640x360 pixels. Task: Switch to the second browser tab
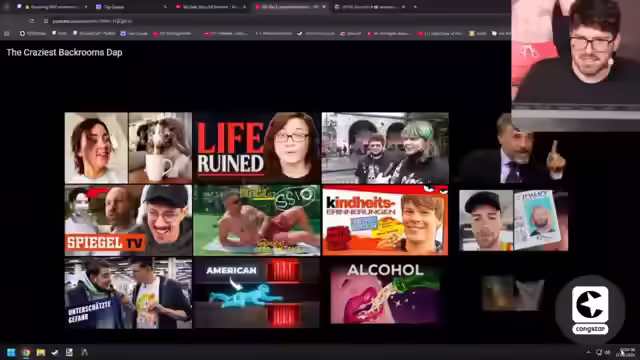[131, 7]
